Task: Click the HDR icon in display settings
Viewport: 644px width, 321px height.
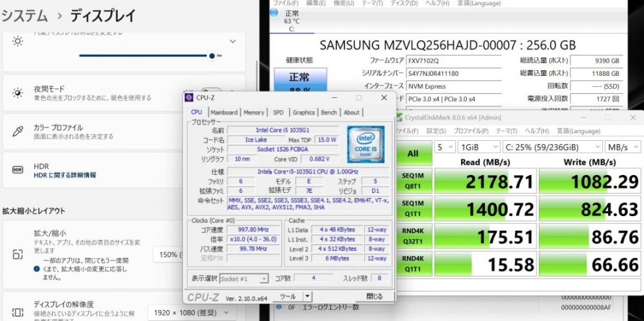Action: (18, 170)
